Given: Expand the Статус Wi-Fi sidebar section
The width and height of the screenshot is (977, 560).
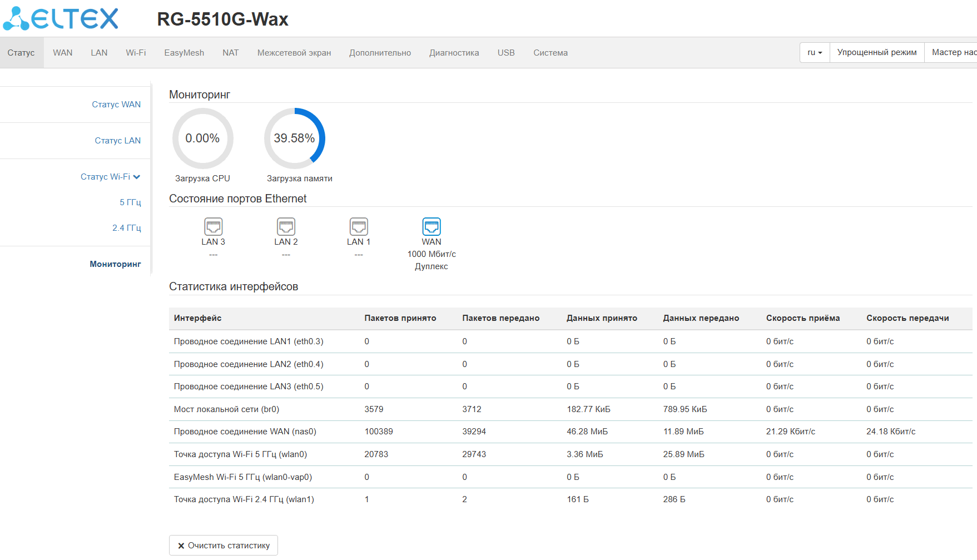Looking at the screenshot, I should tap(110, 177).
